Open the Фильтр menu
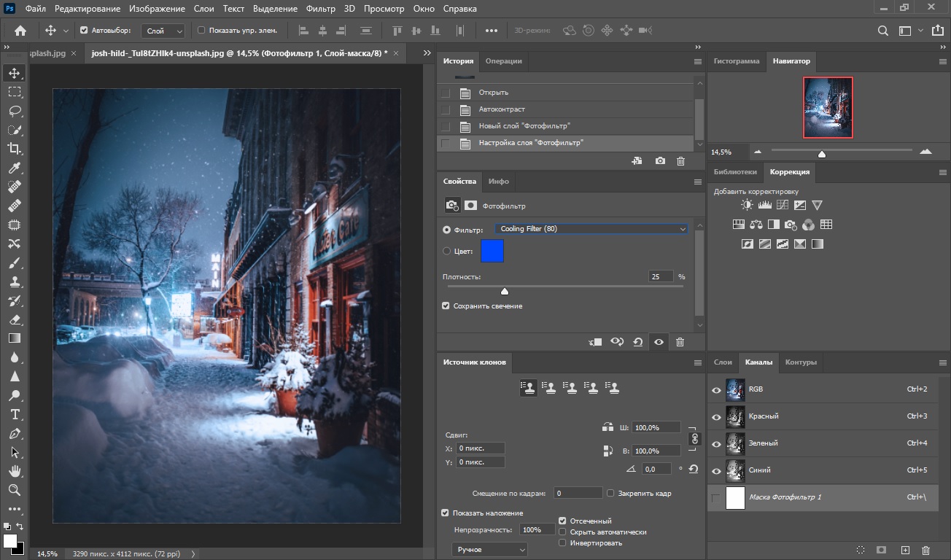Screen dimensions: 951x560 click(321, 9)
